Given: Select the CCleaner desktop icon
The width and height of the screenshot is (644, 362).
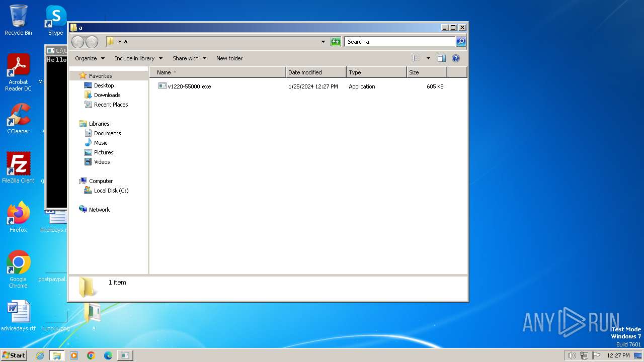Looking at the screenshot, I should 18,119.
